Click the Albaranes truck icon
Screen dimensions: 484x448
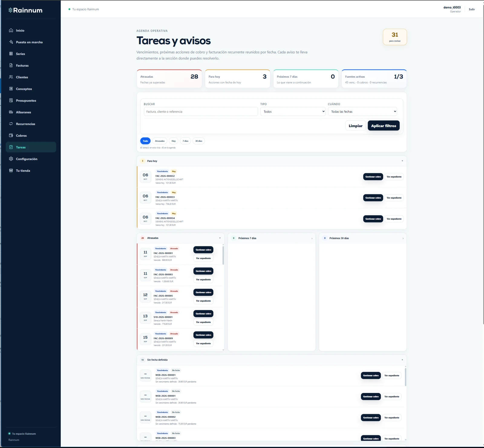11,112
